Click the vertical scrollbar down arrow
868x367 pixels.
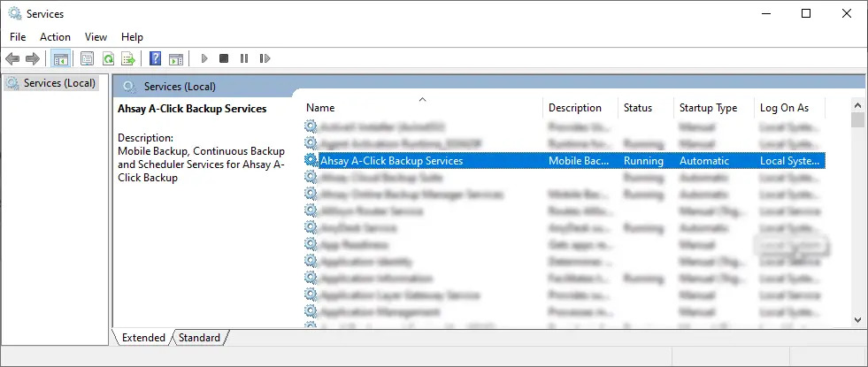click(x=857, y=319)
